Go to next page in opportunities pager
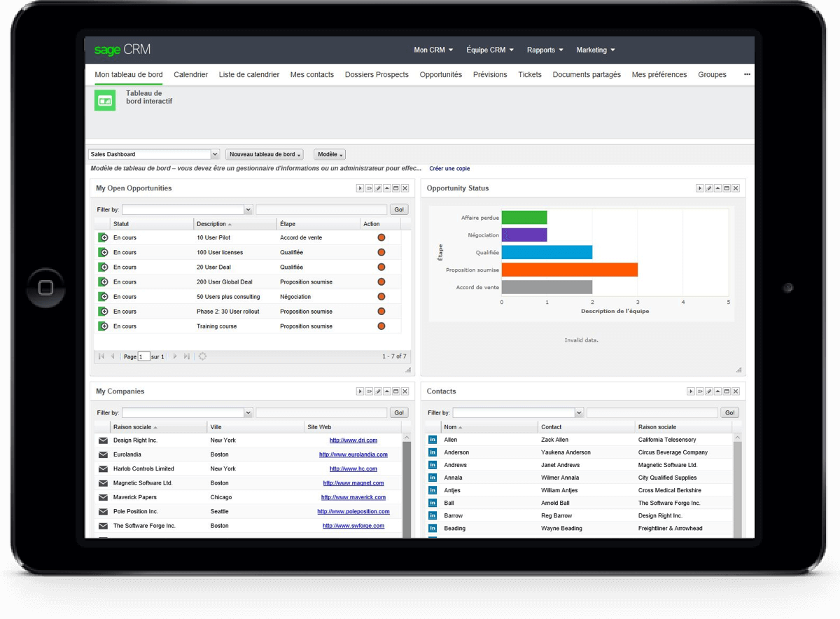Screen dimensions: 840x619 tap(175, 356)
